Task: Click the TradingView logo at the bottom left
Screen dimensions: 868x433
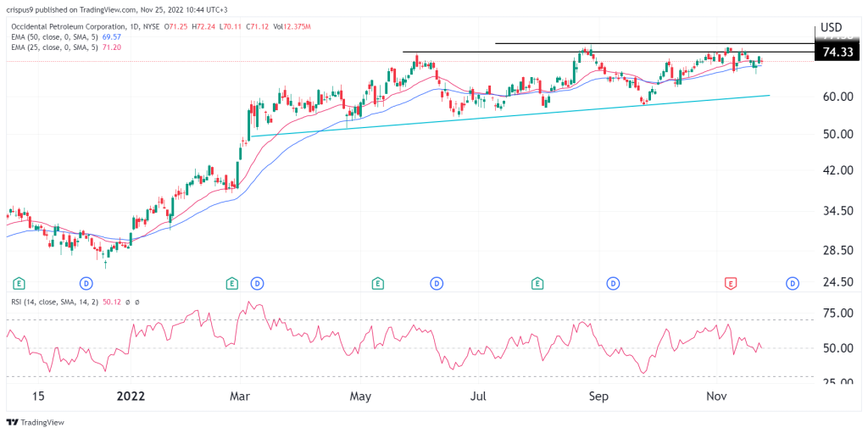Action: 36,422
